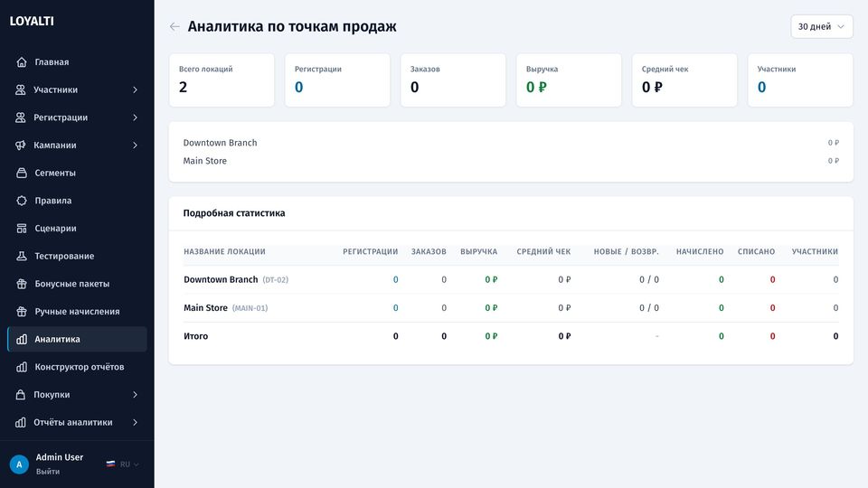Screen dimensions: 868x488
Task: Click the СРЕДНИЙ ЧЕК column header
Action: click(x=543, y=251)
